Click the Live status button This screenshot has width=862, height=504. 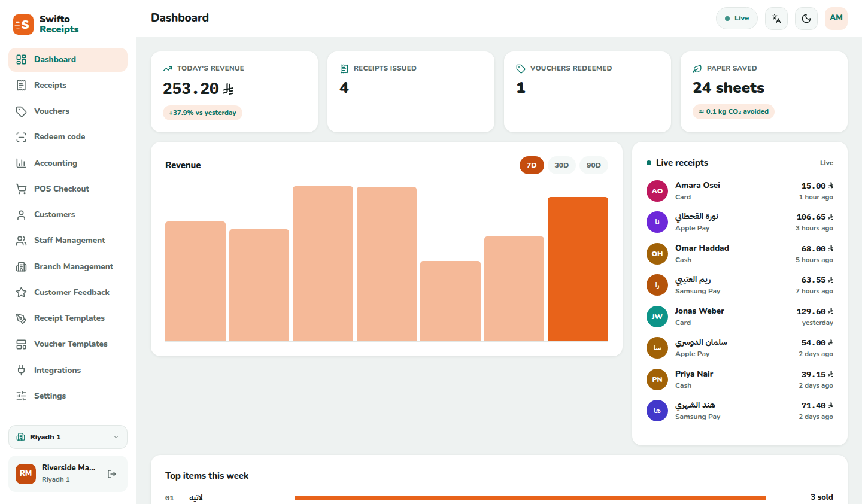pyautogui.click(x=737, y=19)
